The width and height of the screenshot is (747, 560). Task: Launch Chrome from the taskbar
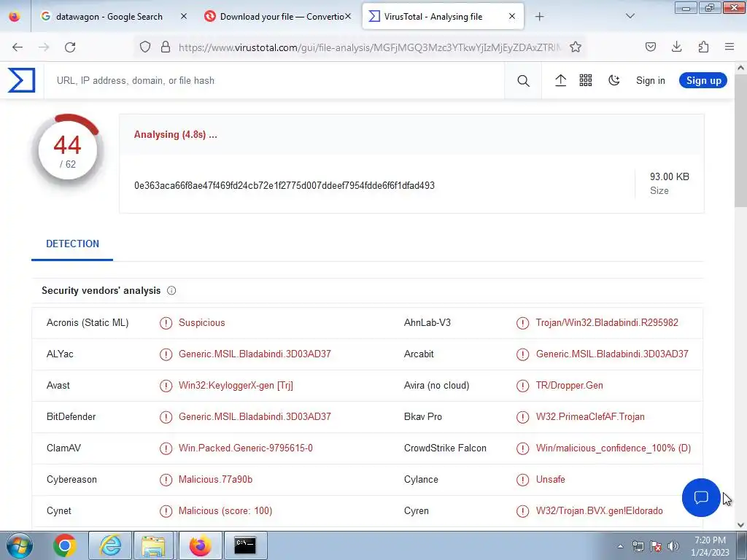[65, 545]
